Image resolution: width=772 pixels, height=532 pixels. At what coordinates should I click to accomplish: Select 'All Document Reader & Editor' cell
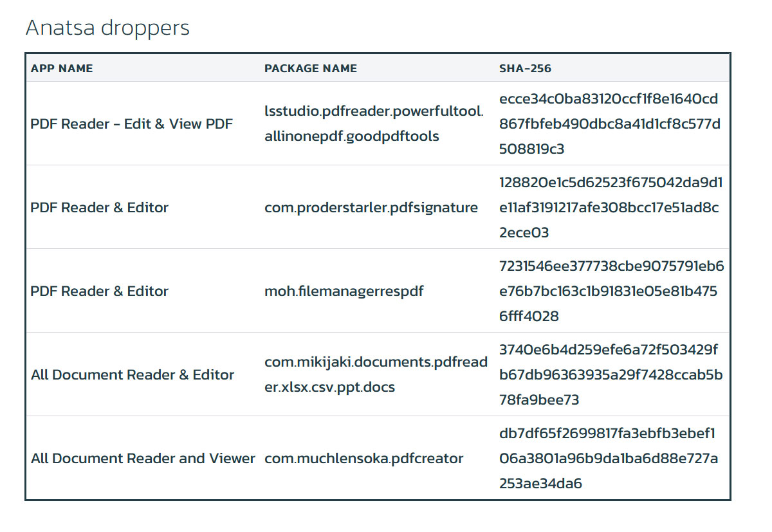[x=133, y=374]
